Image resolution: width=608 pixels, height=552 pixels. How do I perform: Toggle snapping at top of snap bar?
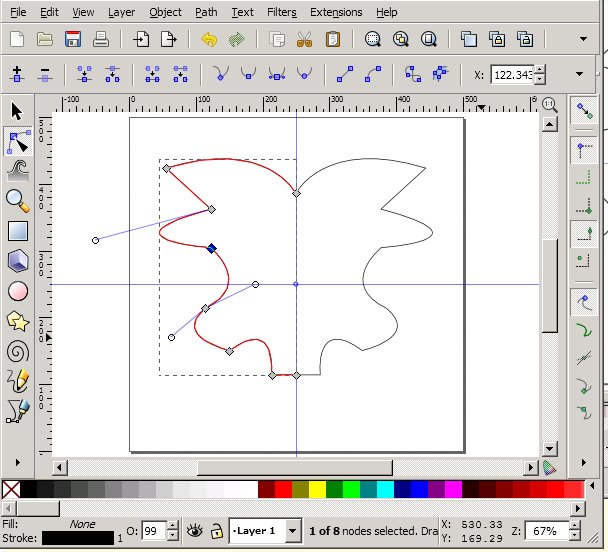[x=583, y=112]
